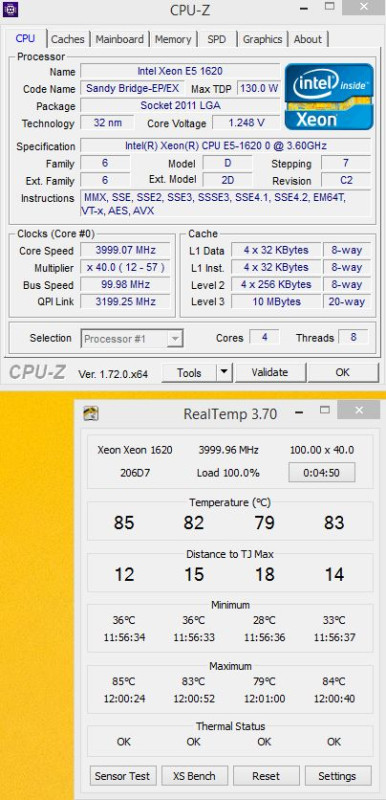The height and width of the screenshot is (800, 386).
Task: Click the 20-way associativity value
Action: (347, 302)
